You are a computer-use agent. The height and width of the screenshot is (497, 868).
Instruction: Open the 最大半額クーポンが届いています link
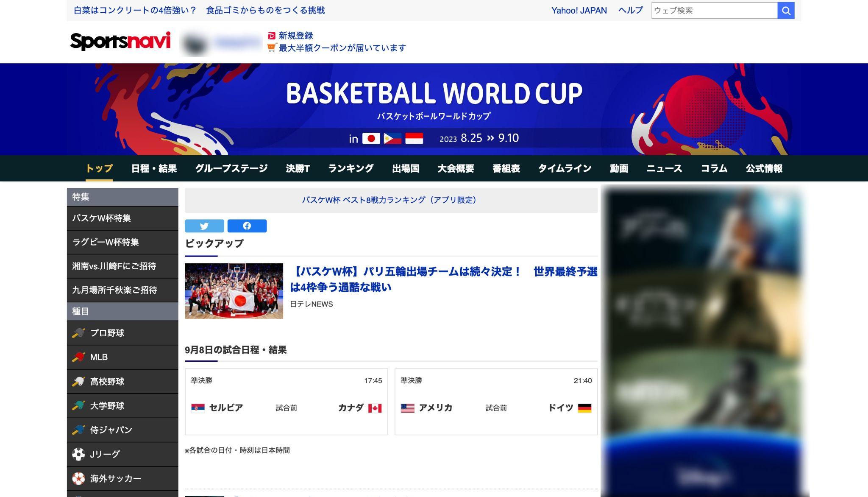coord(342,48)
